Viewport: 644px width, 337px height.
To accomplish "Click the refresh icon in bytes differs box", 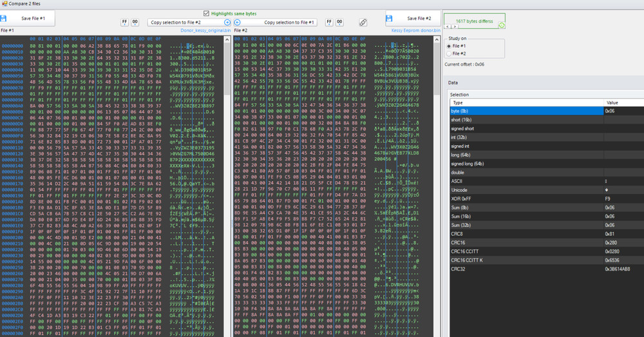I will (x=502, y=25).
